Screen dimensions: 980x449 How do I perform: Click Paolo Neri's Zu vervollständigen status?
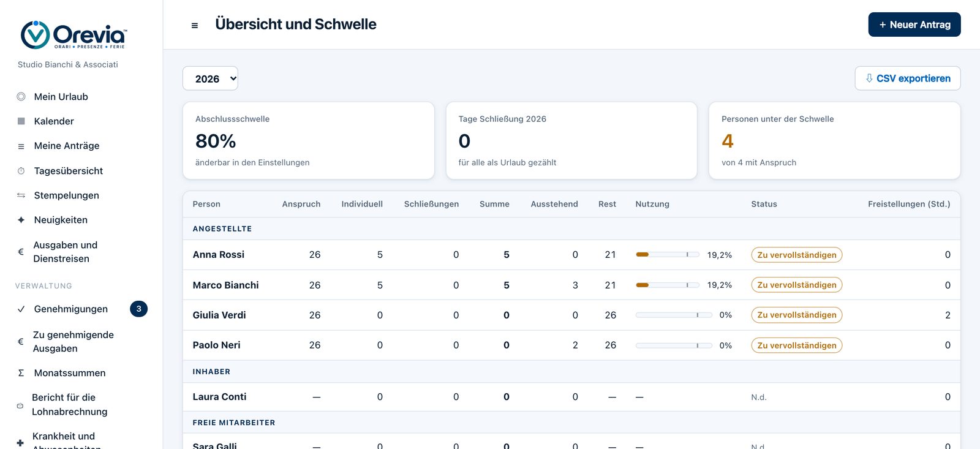(x=797, y=345)
